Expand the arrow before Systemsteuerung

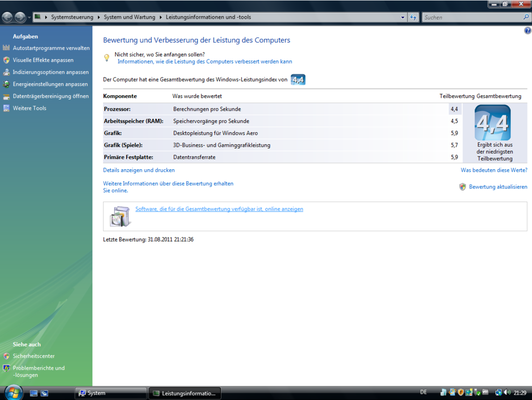tap(46, 17)
